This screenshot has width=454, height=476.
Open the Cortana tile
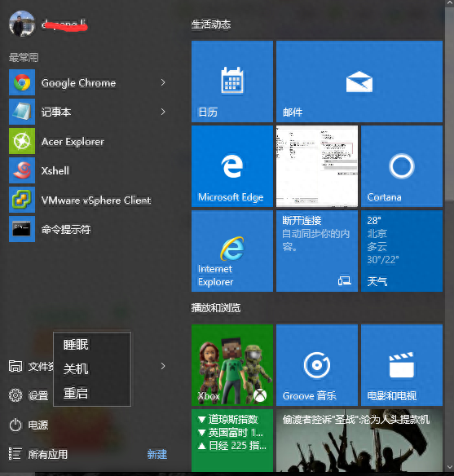pos(402,166)
